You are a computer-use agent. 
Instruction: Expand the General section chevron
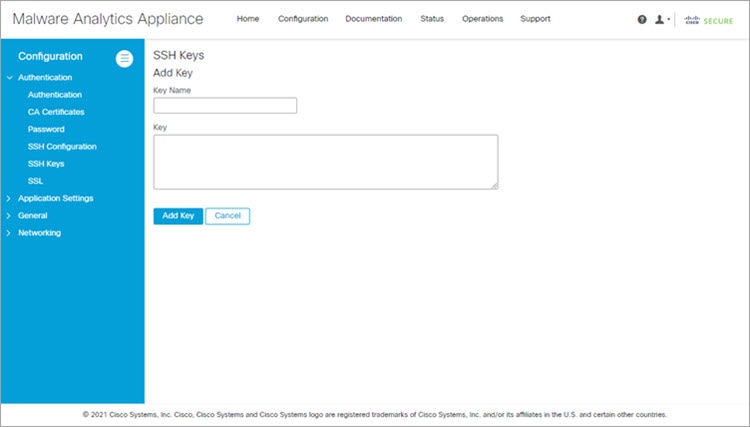pos(9,216)
